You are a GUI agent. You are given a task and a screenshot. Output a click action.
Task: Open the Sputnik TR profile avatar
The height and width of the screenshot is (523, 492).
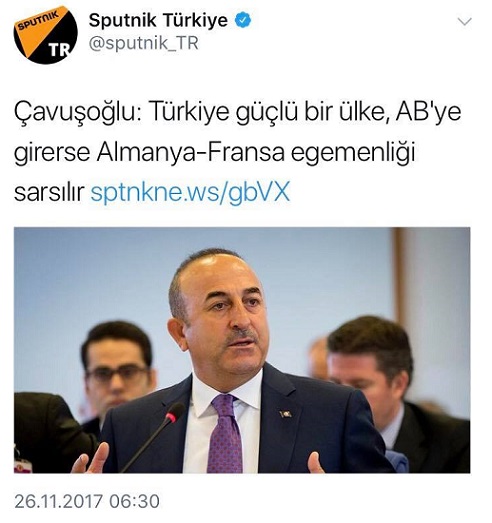tap(46, 34)
